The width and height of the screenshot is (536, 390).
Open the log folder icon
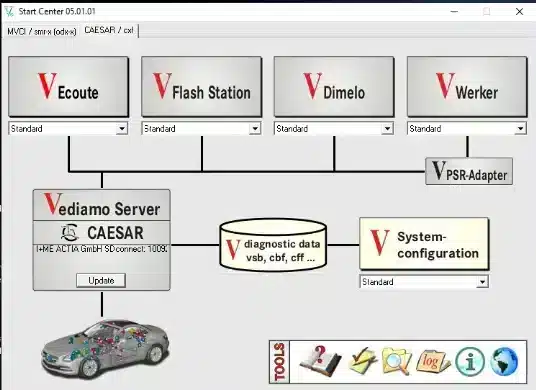point(433,361)
